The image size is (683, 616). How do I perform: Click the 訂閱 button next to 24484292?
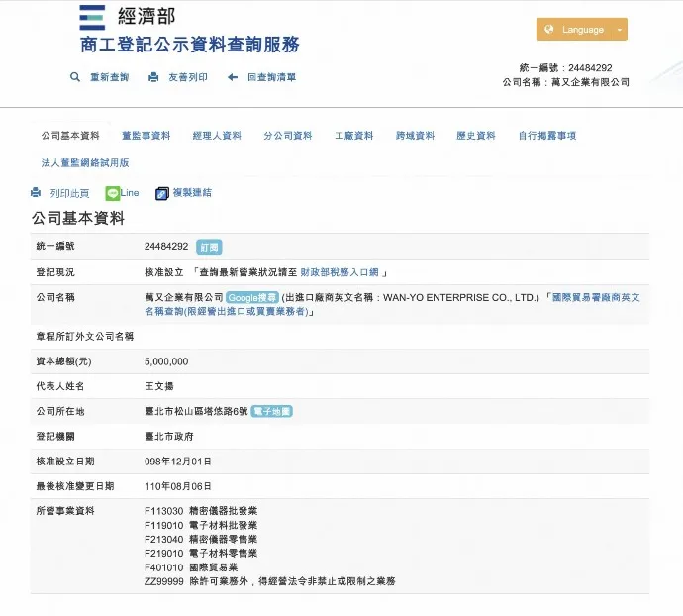(x=209, y=247)
